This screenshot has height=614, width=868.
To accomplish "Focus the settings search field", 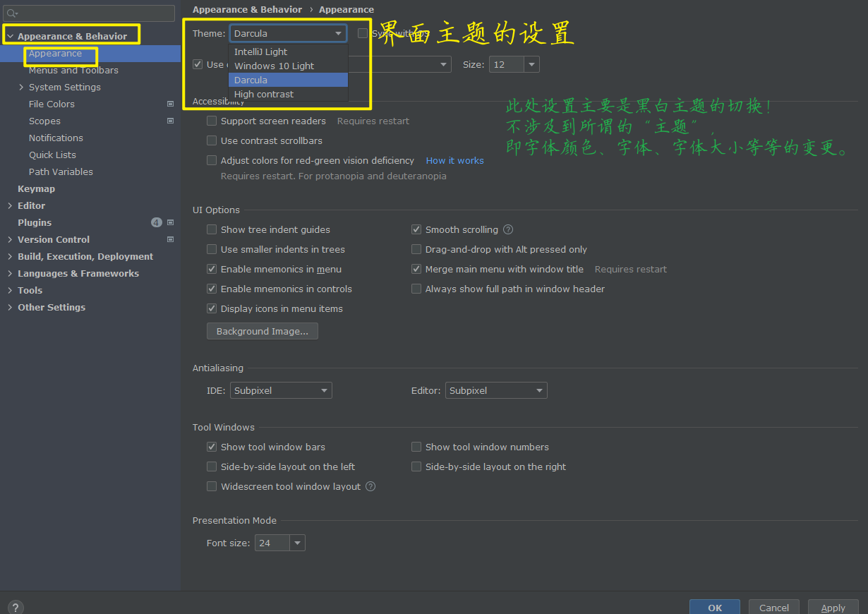I will (x=90, y=13).
